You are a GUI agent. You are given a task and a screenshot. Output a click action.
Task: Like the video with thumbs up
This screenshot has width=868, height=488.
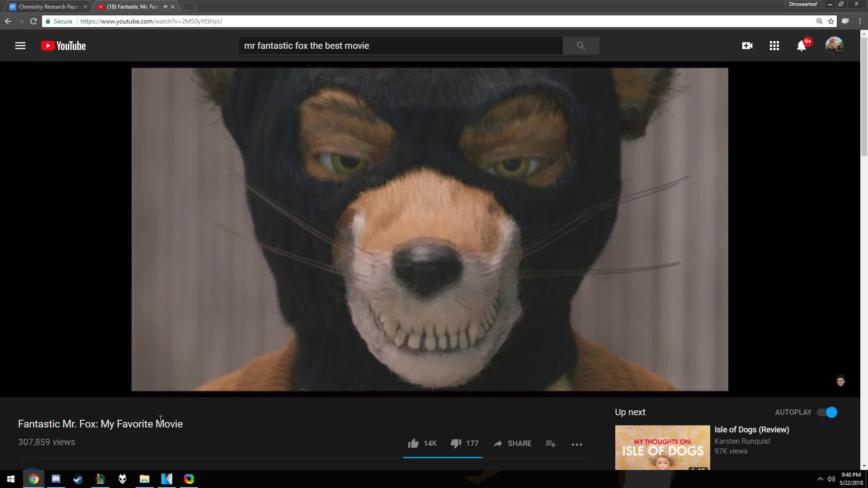(x=422, y=443)
